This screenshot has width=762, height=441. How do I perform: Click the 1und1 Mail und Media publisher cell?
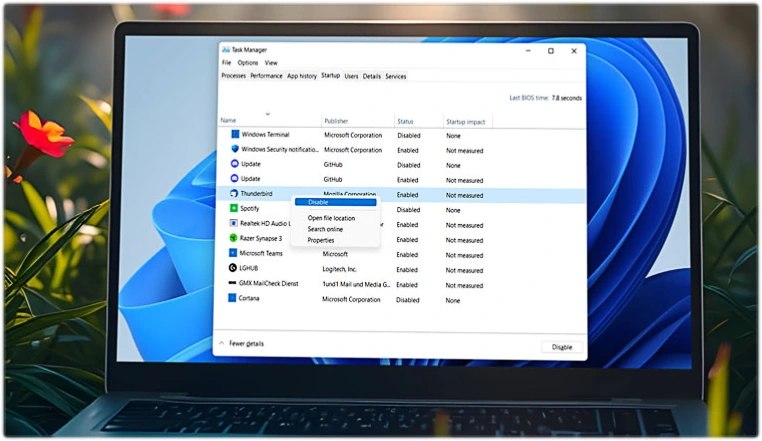pyautogui.click(x=356, y=284)
